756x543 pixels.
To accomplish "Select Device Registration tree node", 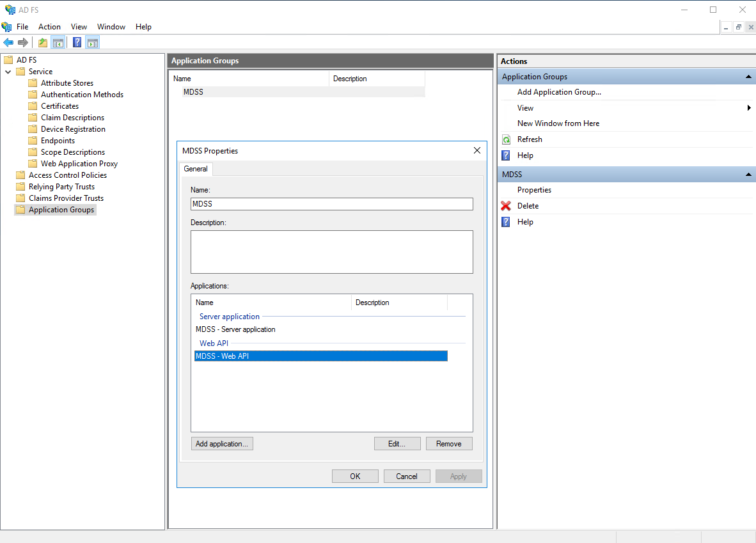I will [x=73, y=129].
